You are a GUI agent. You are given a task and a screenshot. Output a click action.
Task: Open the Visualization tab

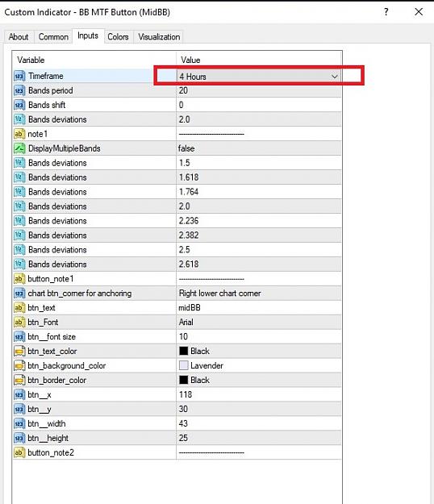159,37
